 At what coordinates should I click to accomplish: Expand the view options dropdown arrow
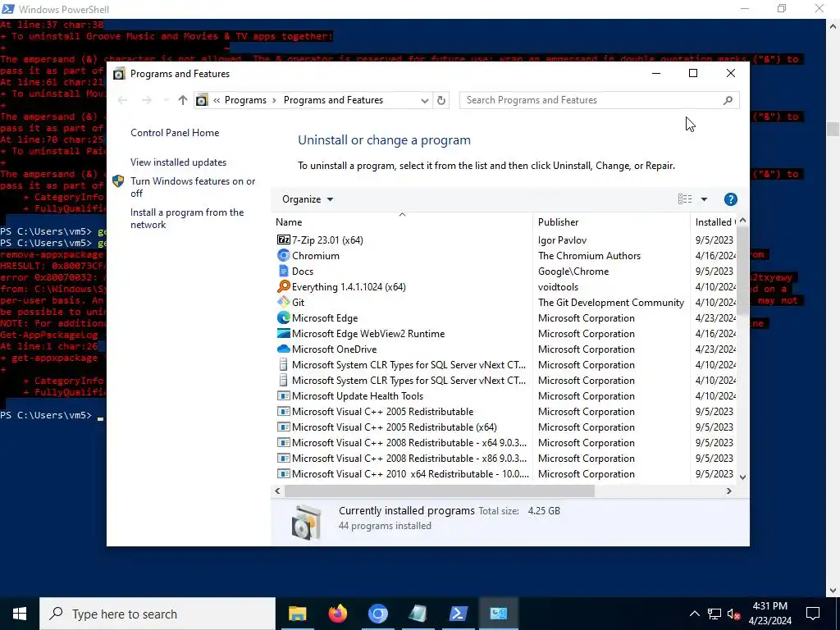[704, 199]
